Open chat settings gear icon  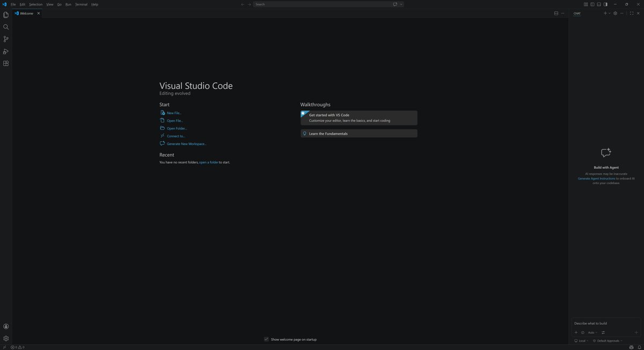click(x=615, y=13)
